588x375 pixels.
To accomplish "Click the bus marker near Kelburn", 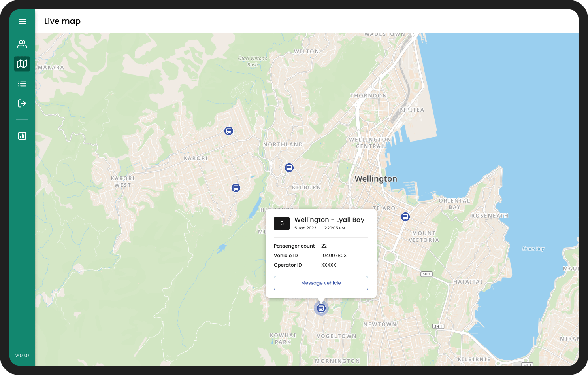I will pos(289,167).
